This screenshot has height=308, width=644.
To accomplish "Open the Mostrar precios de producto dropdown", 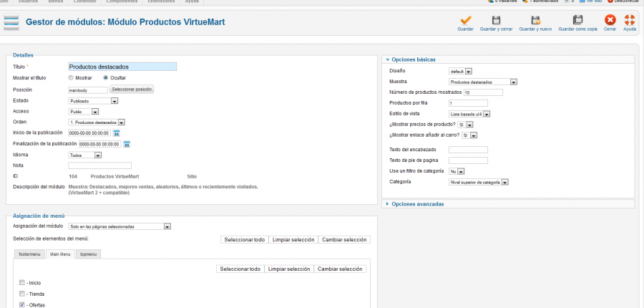I will (x=465, y=125).
